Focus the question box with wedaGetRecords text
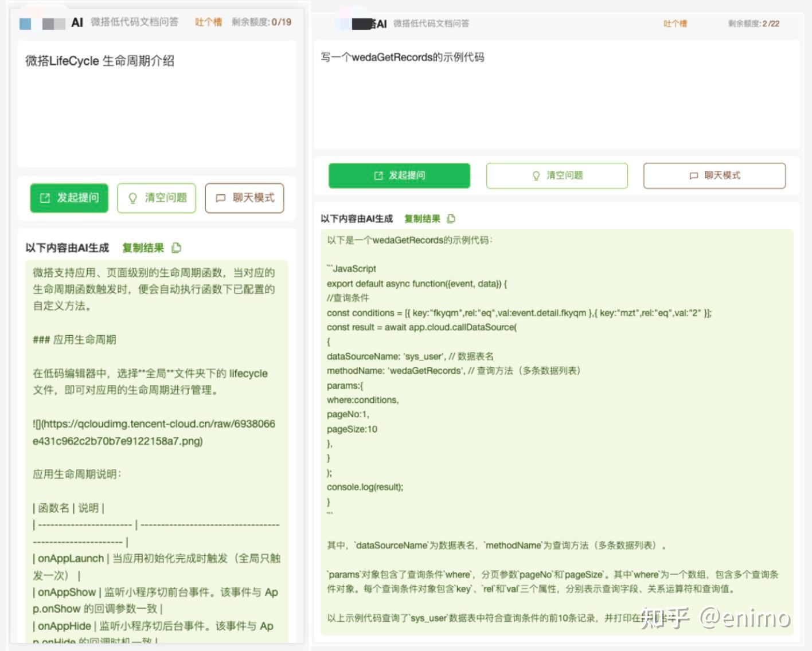This screenshot has width=812, height=651. point(557,95)
